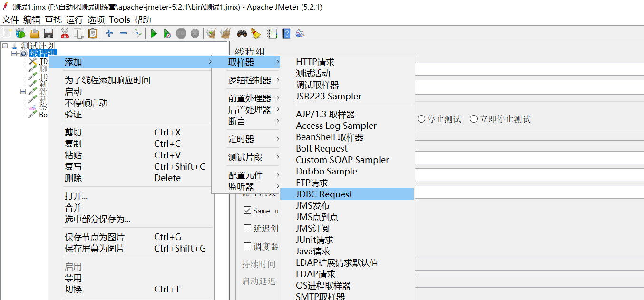644x300 pixels.
Task: Click the Clear All double broom icon
Action: point(225,33)
